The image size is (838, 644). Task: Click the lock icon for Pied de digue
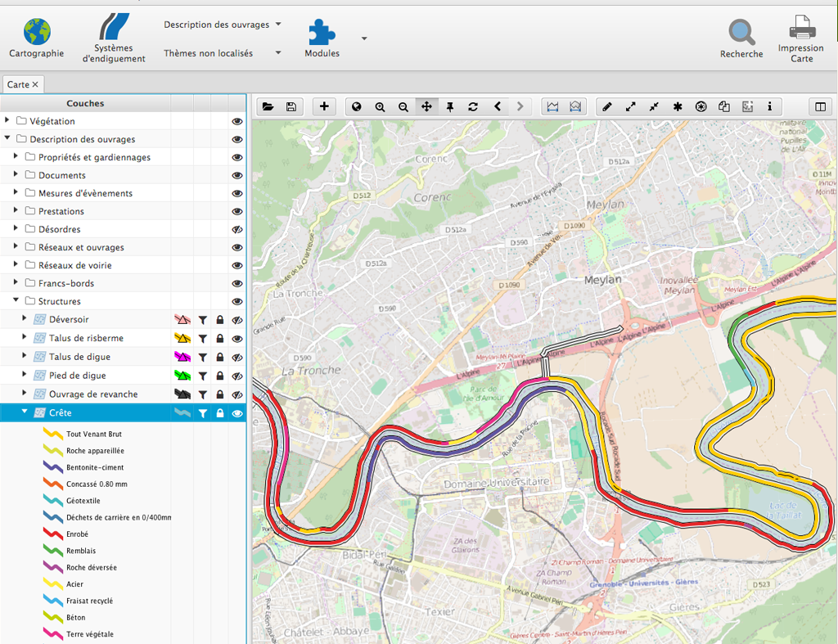coord(220,376)
